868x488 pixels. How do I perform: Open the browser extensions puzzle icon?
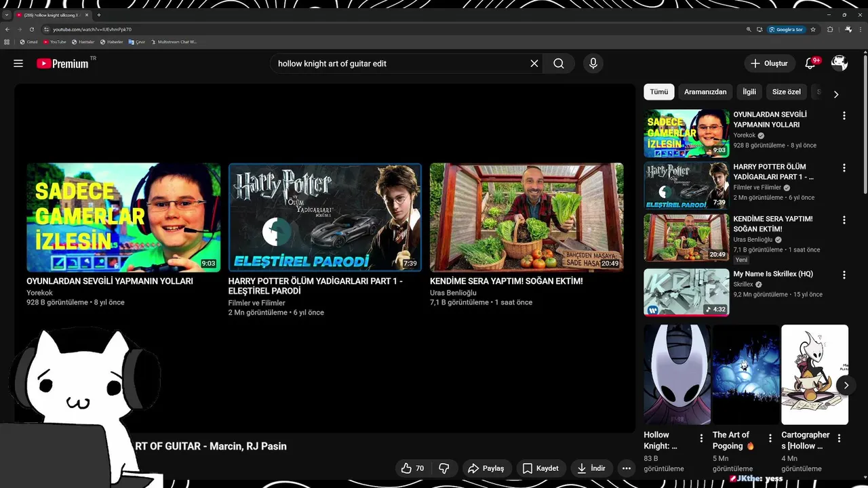coord(830,29)
